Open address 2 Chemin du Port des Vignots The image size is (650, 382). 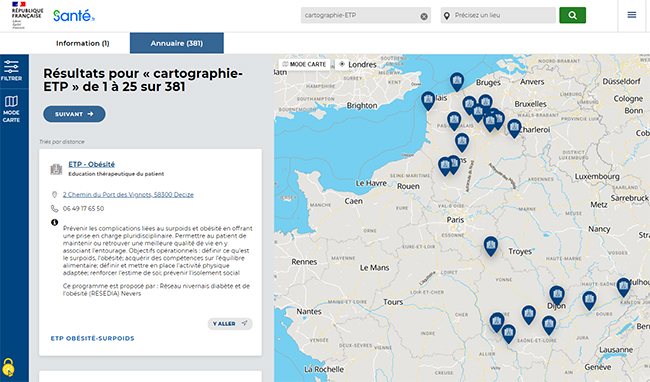tap(128, 195)
